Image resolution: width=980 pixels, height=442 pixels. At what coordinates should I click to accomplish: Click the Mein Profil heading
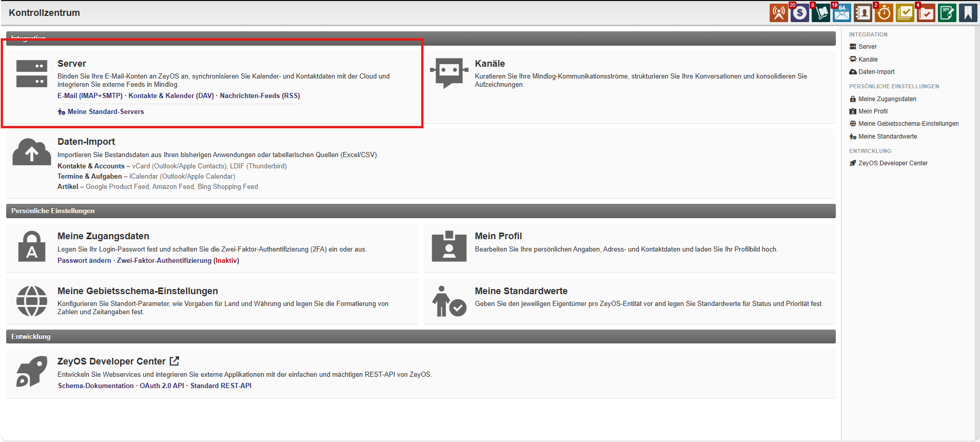pos(498,236)
